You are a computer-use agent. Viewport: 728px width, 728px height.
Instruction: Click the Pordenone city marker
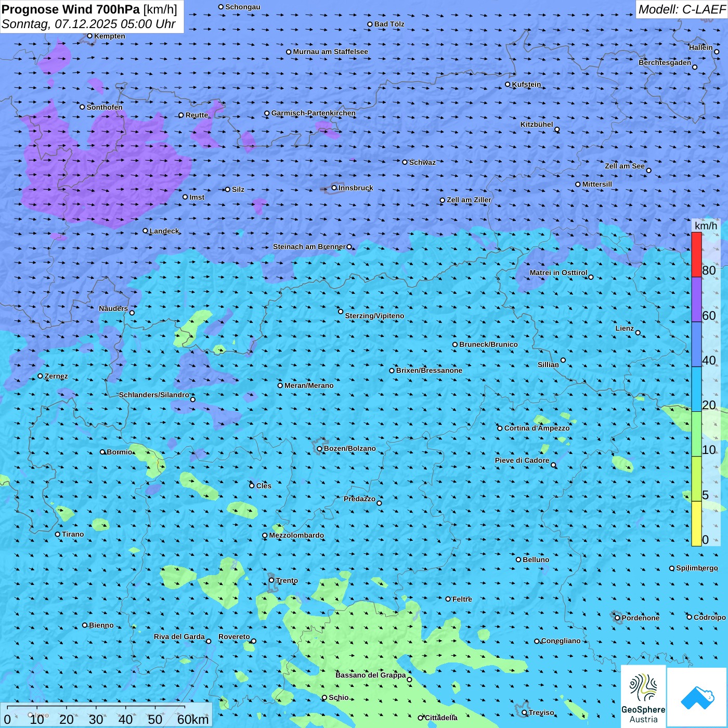coord(617,618)
